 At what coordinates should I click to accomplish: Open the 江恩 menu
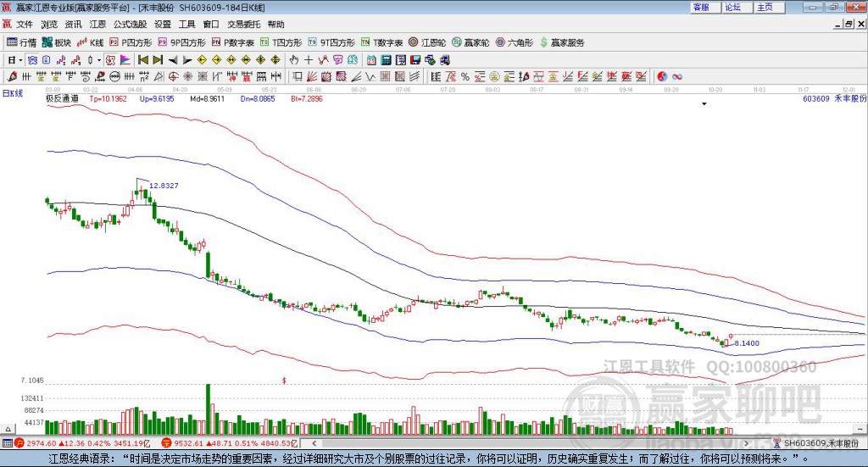tap(97, 25)
